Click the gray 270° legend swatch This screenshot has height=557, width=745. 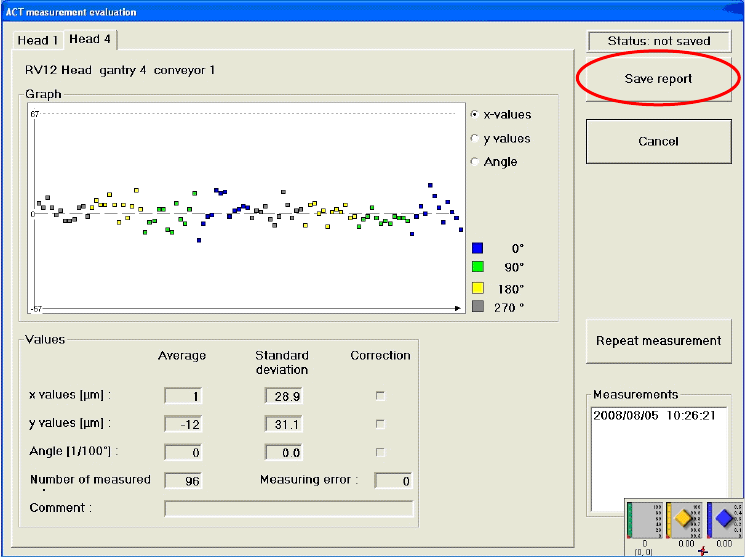coord(478,307)
